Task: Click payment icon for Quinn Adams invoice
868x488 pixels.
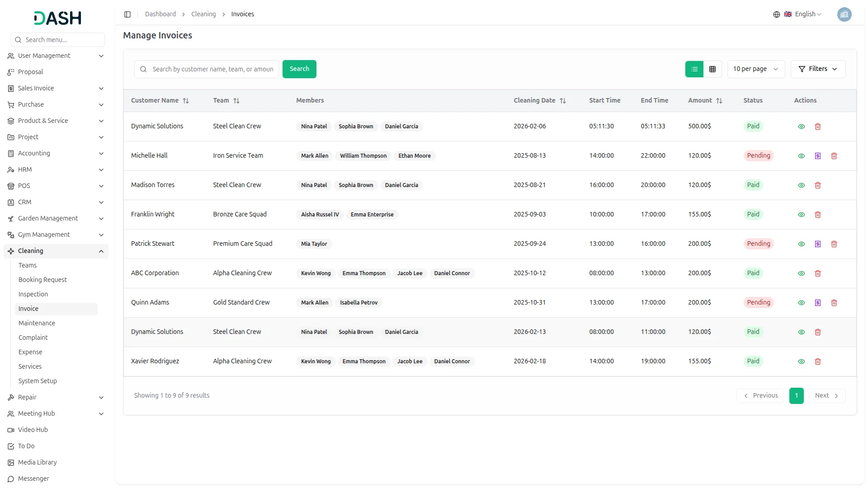Action: point(818,303)
